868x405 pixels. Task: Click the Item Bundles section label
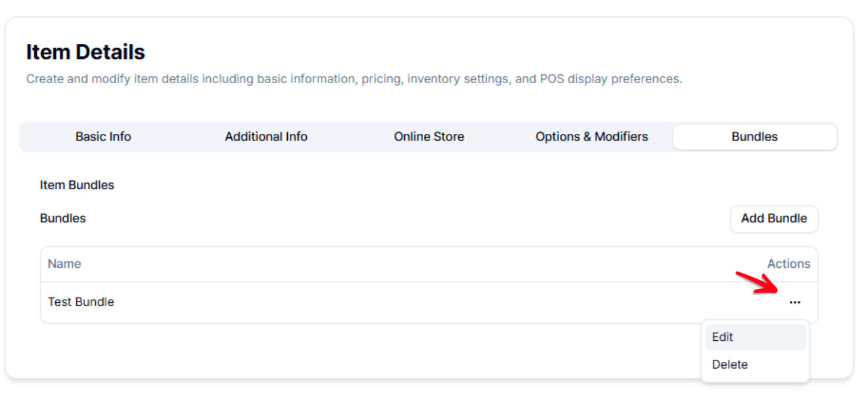[x=77, y=185]
